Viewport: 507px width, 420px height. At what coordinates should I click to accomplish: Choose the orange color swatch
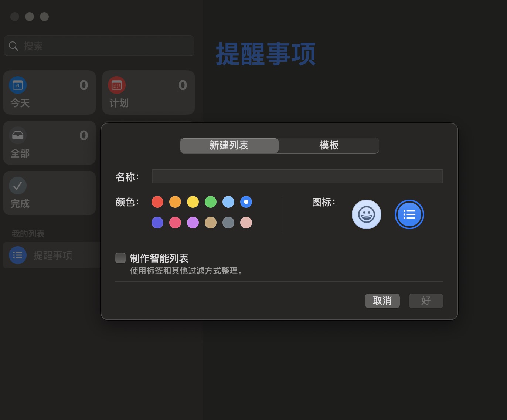[175, 202]
